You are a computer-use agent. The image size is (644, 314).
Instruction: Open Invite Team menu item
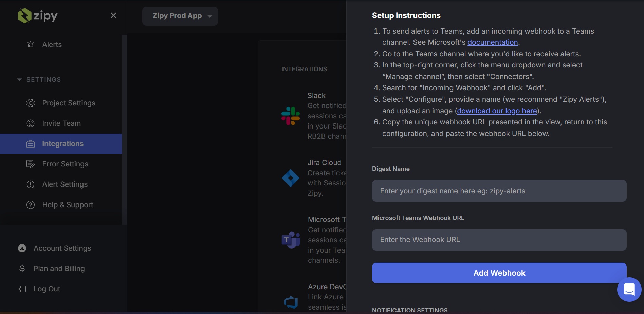click(61, 123)
